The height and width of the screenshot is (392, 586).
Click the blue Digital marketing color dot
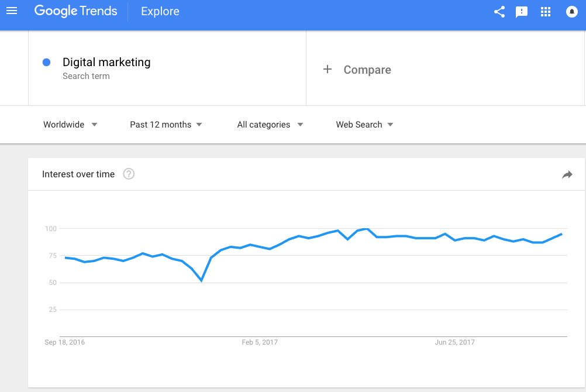tap(46, 63)
